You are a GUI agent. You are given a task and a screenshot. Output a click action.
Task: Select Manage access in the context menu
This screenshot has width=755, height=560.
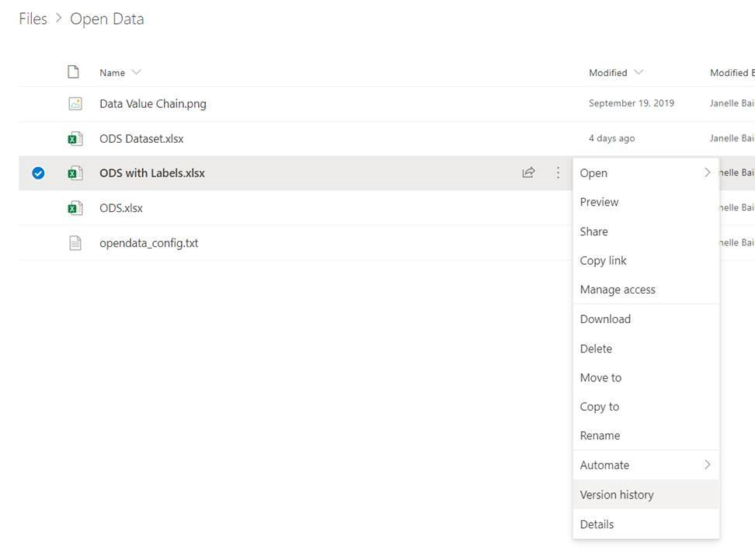[645, 290]
